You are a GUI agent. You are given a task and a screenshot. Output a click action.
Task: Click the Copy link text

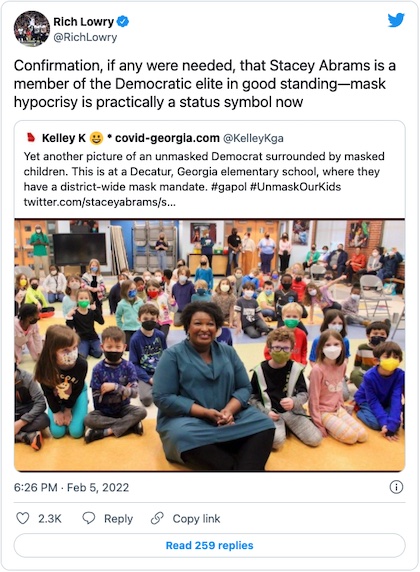196,518
